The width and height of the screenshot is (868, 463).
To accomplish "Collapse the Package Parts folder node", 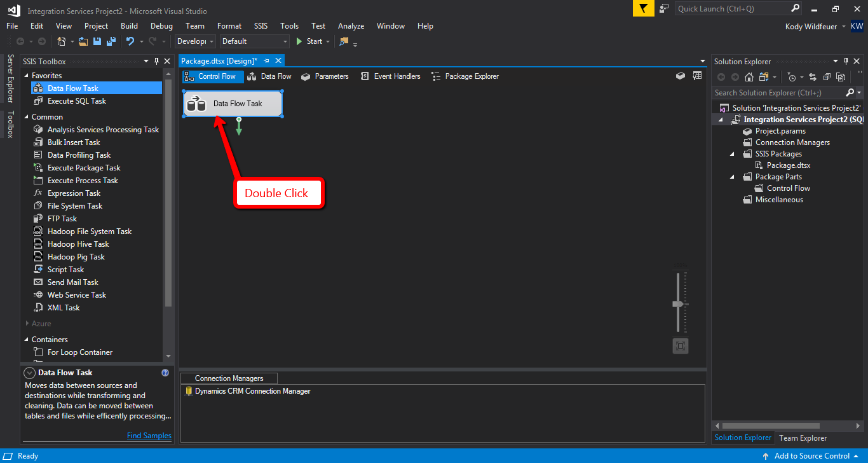I will (733, 177).
